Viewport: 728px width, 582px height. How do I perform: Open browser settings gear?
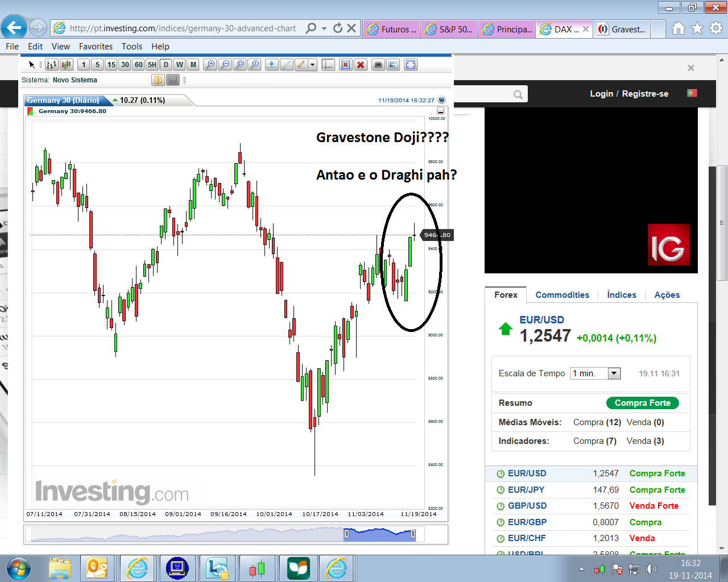coord(716,28)
